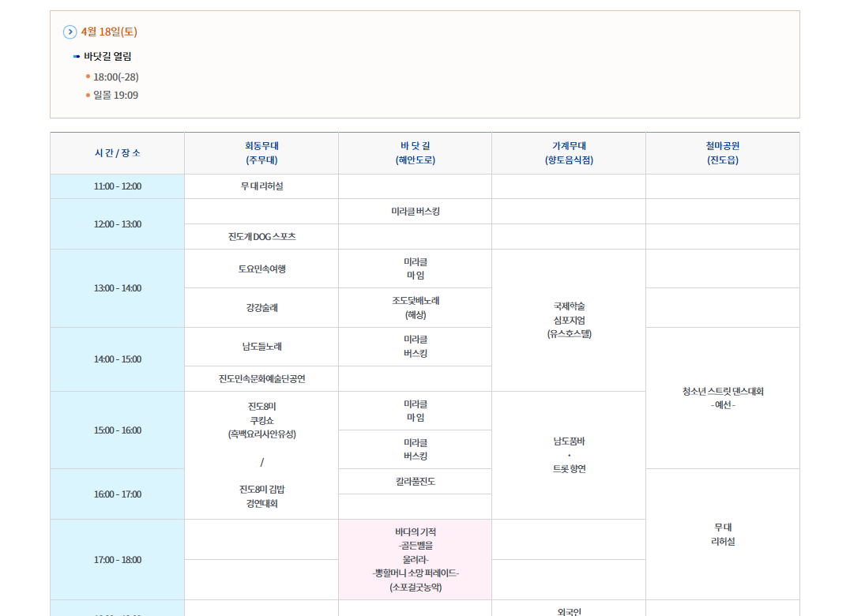Click the orange bullet next to 18:00(-28)
850x616 pixels.
[x=87, y=77]
